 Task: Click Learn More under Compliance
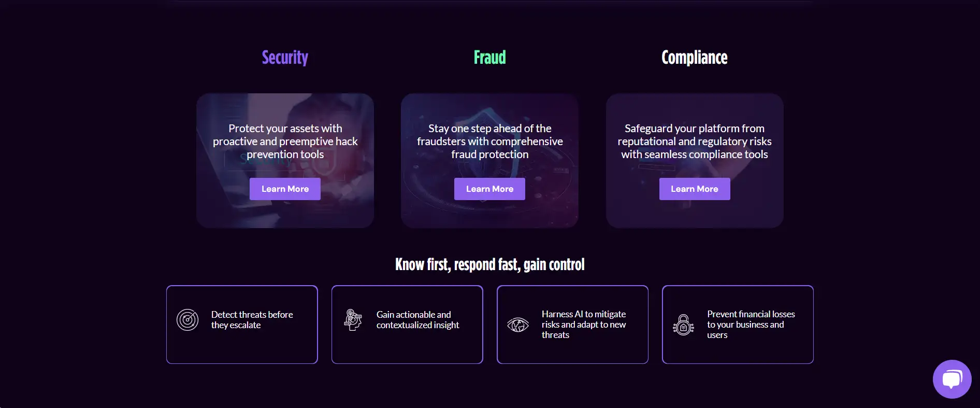694,189
